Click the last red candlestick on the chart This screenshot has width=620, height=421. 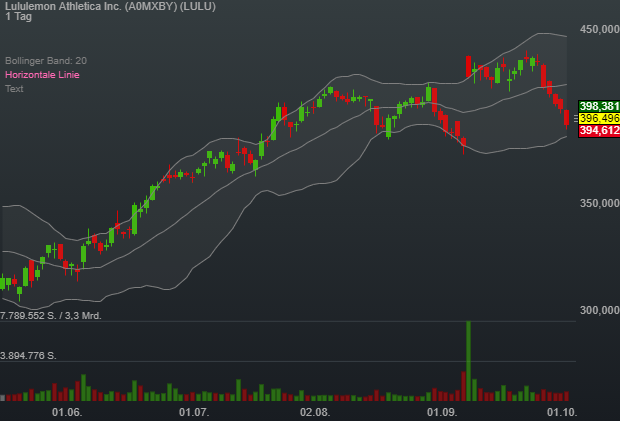pyautogui.click(x=567, y=118)
